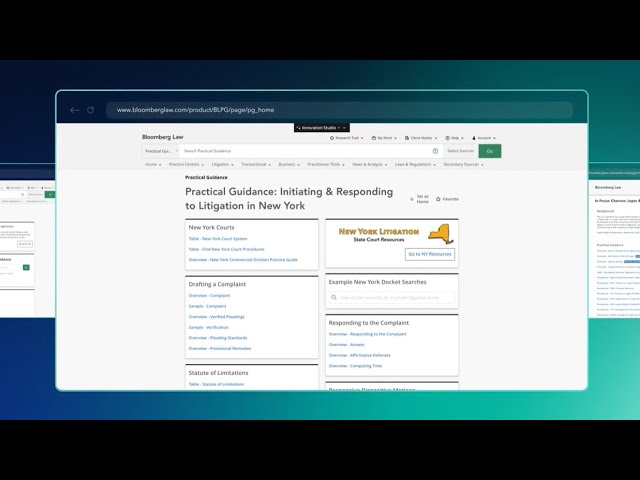640x480 pixels.
Task: Click the Help circle icon
Action: (447, 138)
